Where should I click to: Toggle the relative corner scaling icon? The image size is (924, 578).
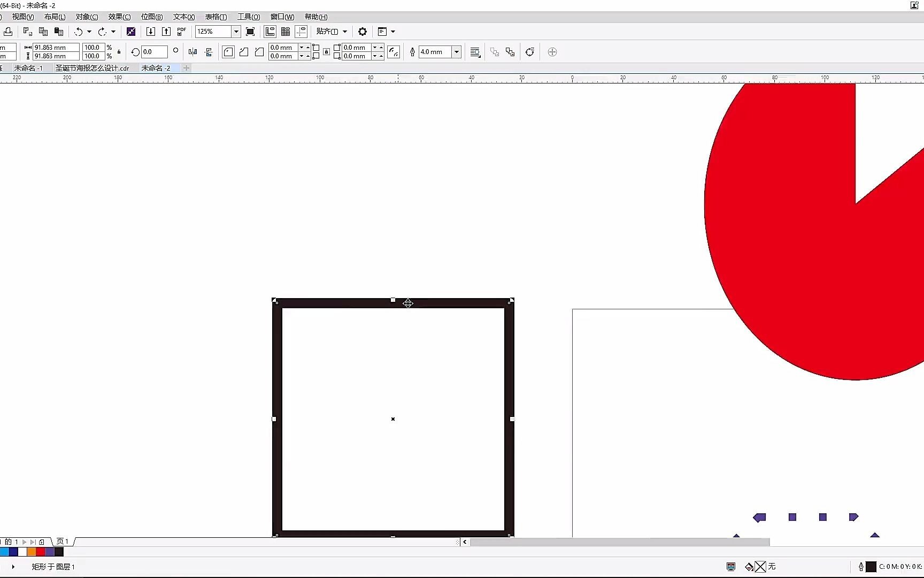394,52
